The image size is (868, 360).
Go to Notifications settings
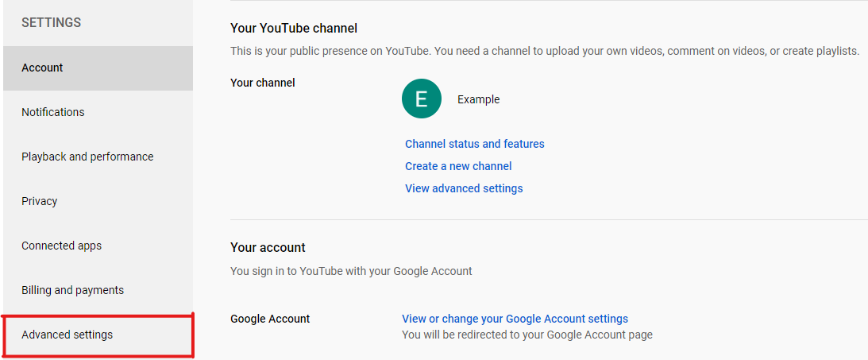coord(52,112)
